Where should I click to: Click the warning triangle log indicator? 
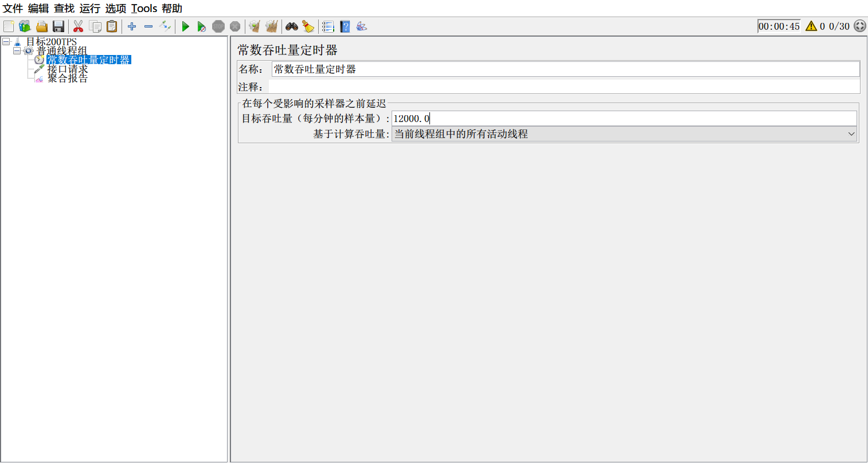pos(811,26)
